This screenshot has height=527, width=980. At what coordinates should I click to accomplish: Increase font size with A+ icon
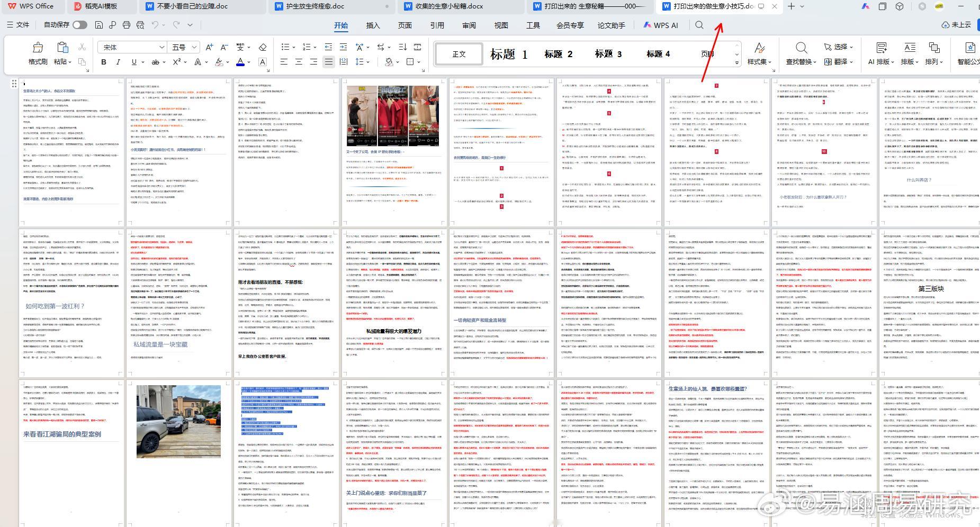point(209,47)
